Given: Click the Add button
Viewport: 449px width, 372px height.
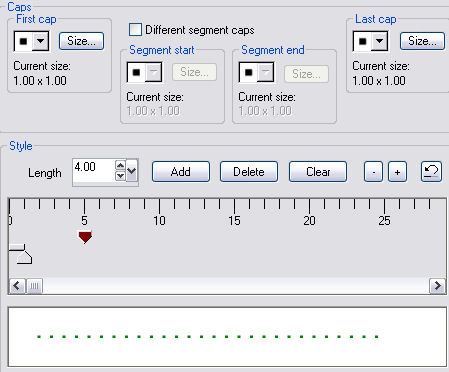Looking at the screenshot, I should (181, 172).
